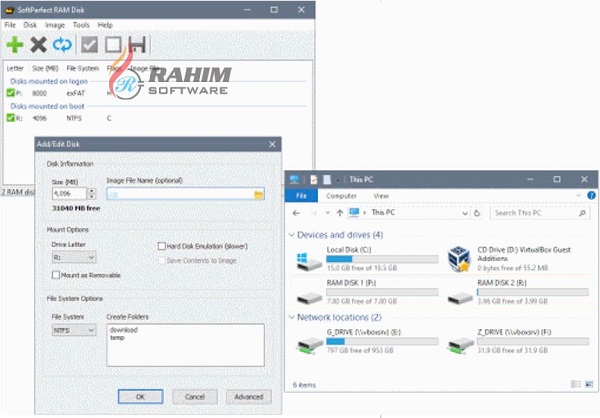Click the Local Disk (C:) usage bar
Image resolution: width=600 pixels, height=418 pixels.
[x=382, y=259]
